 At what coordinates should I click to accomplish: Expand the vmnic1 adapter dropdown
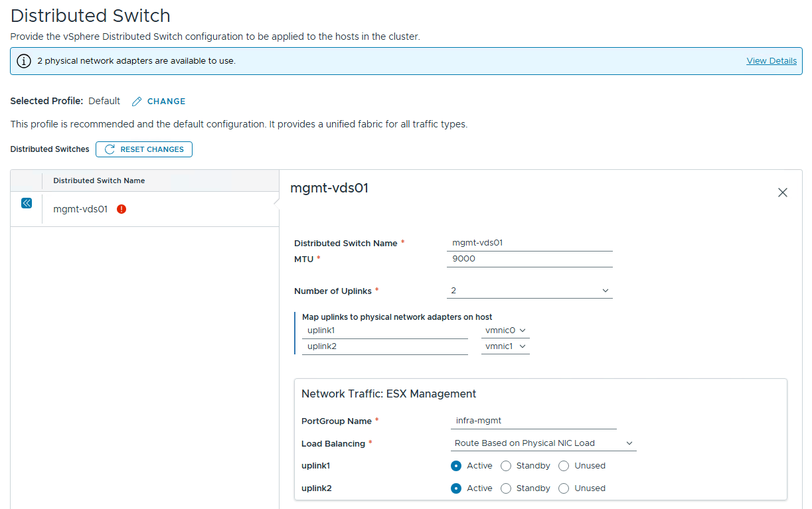505,346
